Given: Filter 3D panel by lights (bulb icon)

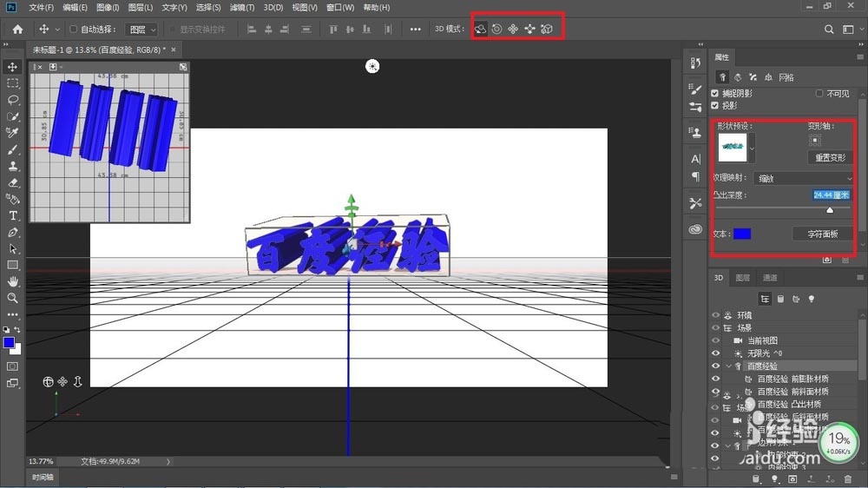Looking at the screenshot, I should coord(812,299).
